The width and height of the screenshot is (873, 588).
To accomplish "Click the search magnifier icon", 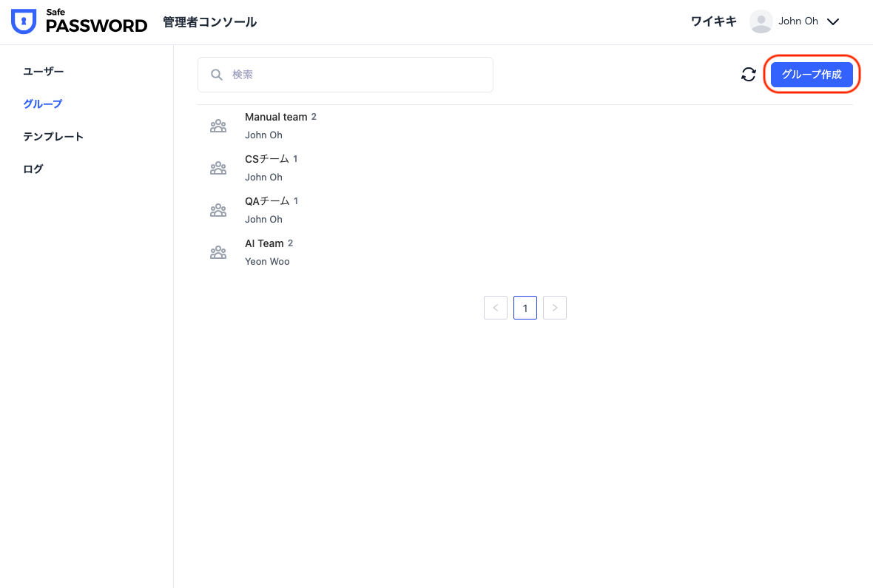I will pyautogui.click(x=217, y=75).
